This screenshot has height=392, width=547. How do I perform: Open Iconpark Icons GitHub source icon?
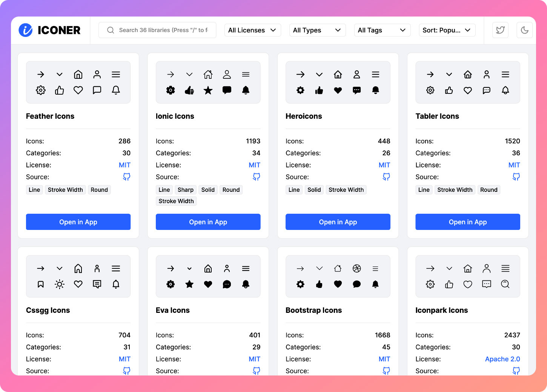click(x=516, y=371)
